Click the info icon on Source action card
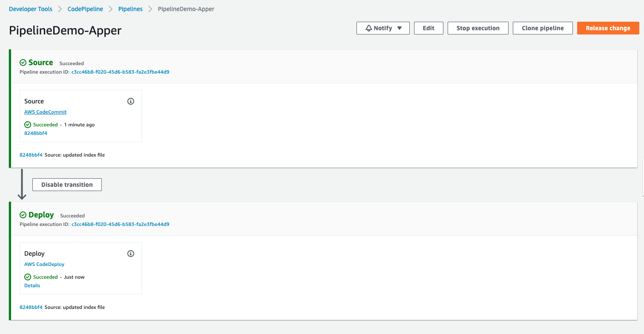Screen dimensions: 644x334 131,101
